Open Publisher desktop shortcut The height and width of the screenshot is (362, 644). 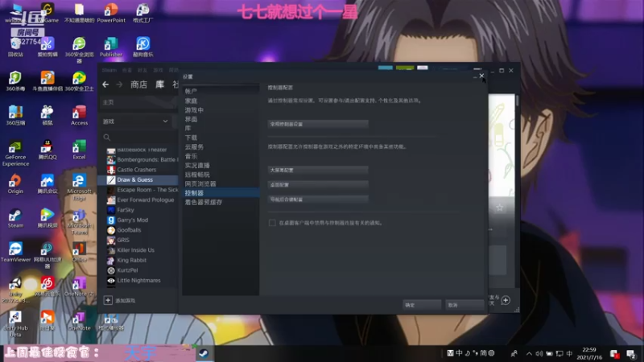pos(111,47)
